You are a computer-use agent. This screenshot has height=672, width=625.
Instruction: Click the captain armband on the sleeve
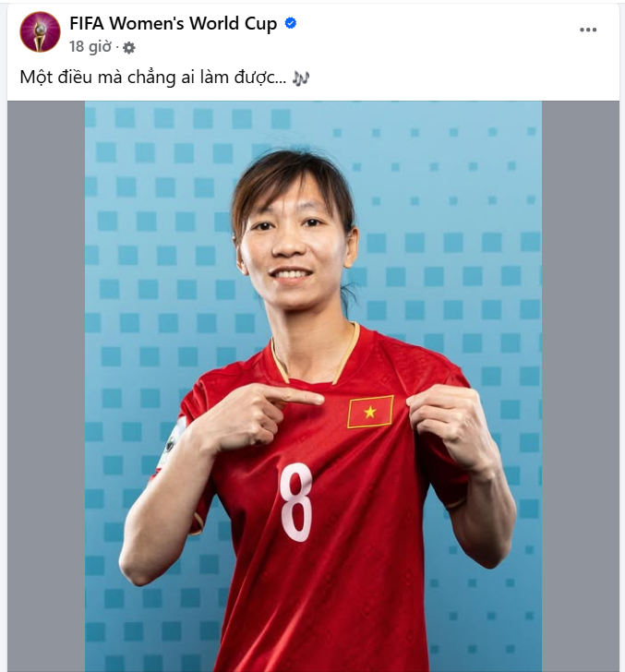(170, 444)
